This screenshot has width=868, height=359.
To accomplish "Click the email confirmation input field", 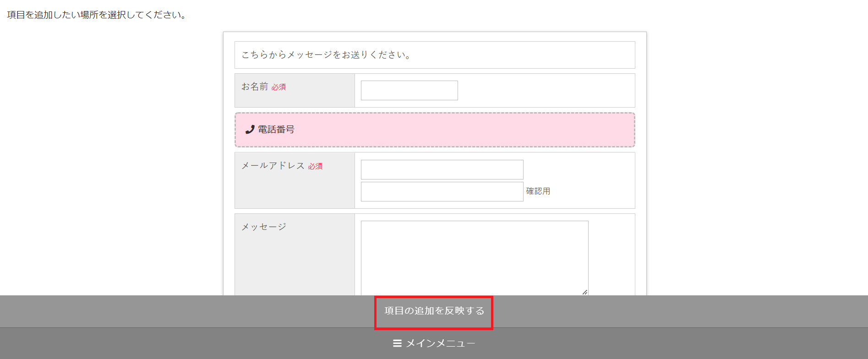I will point(442,192).
